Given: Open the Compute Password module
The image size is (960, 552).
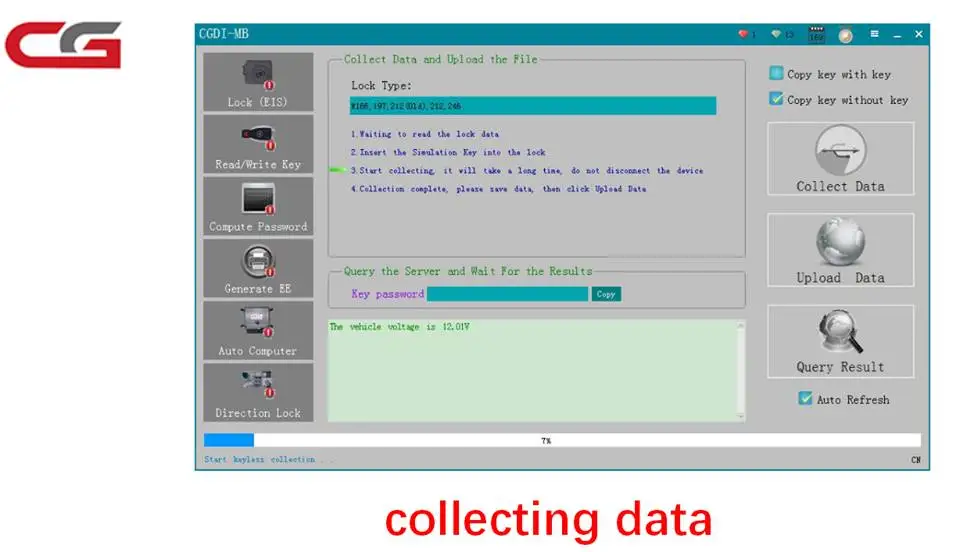Looking at the screenshot, I should (x=258, y=206).
